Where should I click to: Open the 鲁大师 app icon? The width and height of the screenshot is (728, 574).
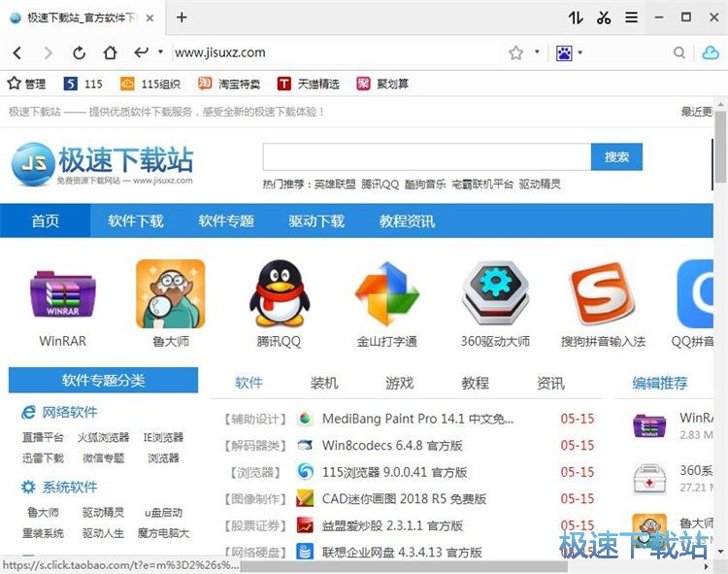(x=171, y=294)
